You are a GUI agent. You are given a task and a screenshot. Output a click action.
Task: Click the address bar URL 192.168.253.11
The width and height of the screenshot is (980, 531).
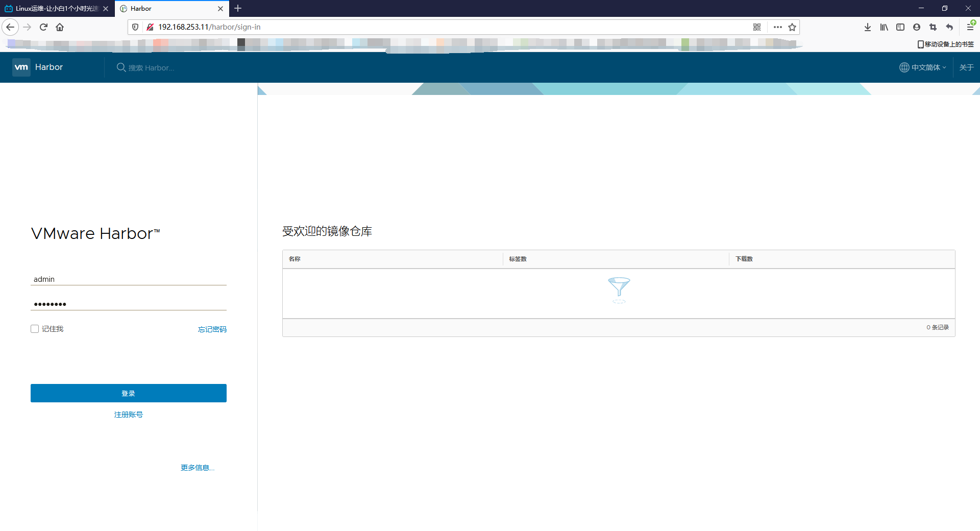[x=209, y=27]
